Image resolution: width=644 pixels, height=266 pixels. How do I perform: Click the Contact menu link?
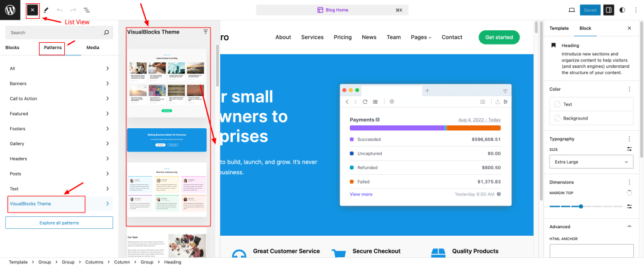point(452,37)
